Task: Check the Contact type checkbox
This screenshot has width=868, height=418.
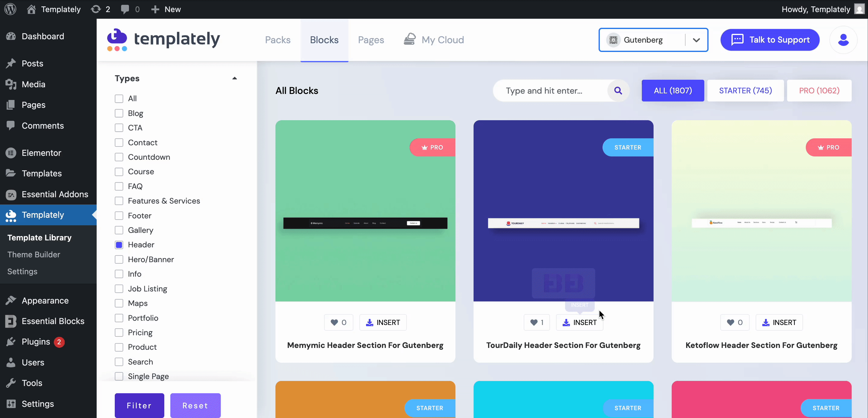Action: click(119, 142)
